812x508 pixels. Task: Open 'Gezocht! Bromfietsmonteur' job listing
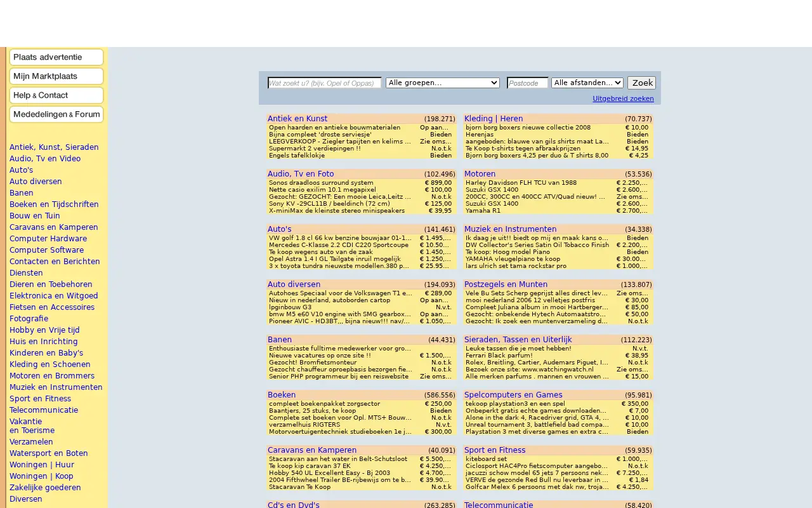[x=313, y=363]
